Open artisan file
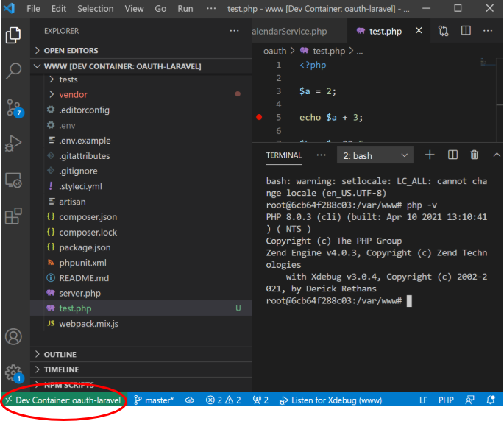Image resolution: width=504 pixels, height=421 pixels. (x=141, y=202)
